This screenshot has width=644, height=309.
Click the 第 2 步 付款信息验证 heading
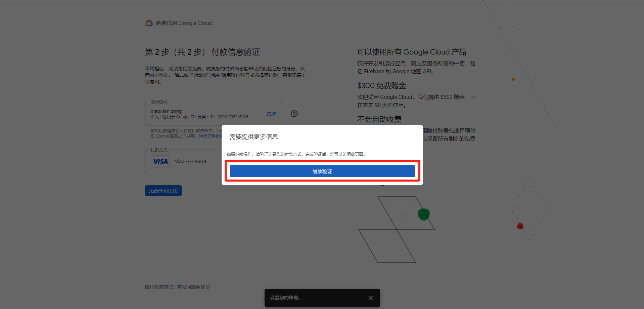202,52
